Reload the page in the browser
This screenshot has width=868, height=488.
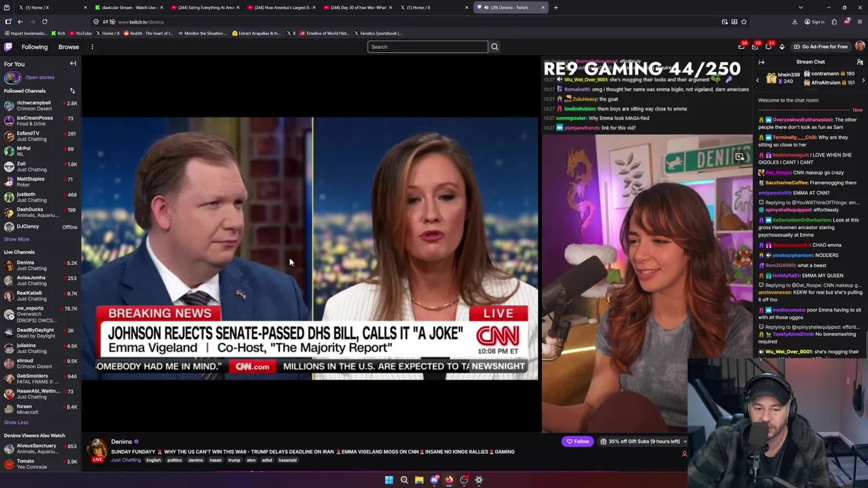[x=45, y=22]
